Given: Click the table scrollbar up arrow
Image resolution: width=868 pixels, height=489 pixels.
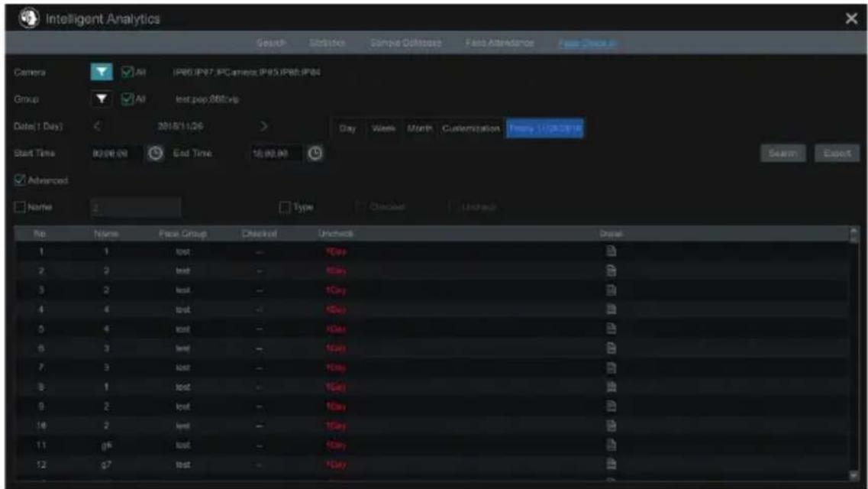Looking at the screenshot, I should 854,231.
